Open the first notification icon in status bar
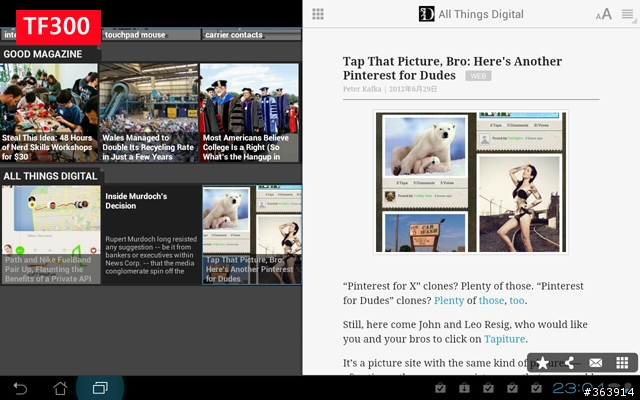The image size is (640, 400). [x=440, y=388]
